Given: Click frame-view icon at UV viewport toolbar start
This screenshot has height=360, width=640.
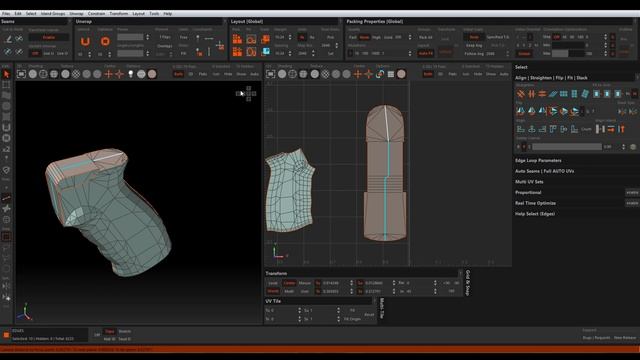Looking at the screenshot, I should pyautogui.click(x=270, y=74).
